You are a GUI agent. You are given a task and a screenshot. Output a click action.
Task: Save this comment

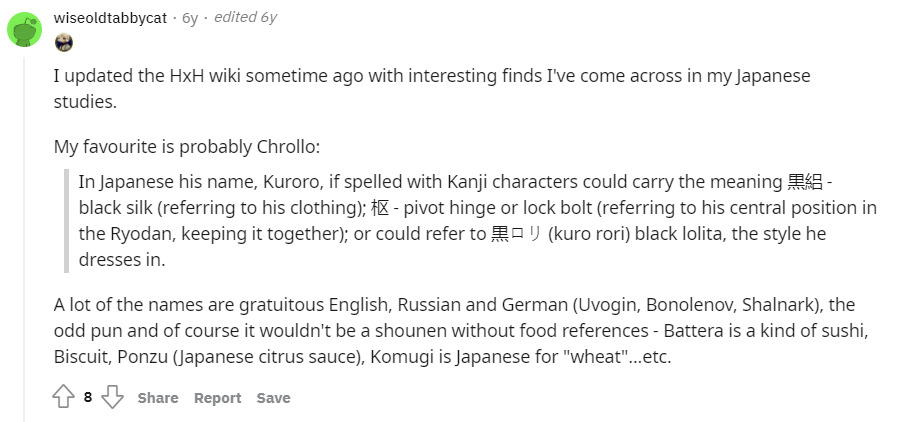point(273,398)
